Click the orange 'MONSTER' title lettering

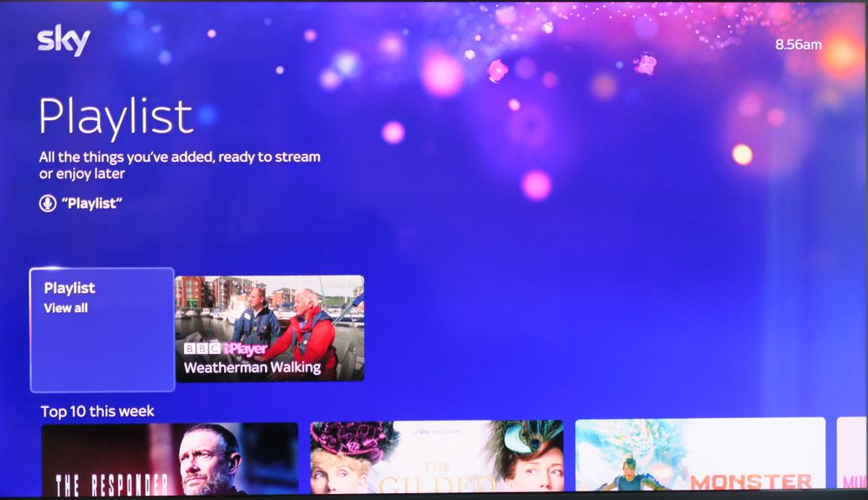click(x=751, y=481)
